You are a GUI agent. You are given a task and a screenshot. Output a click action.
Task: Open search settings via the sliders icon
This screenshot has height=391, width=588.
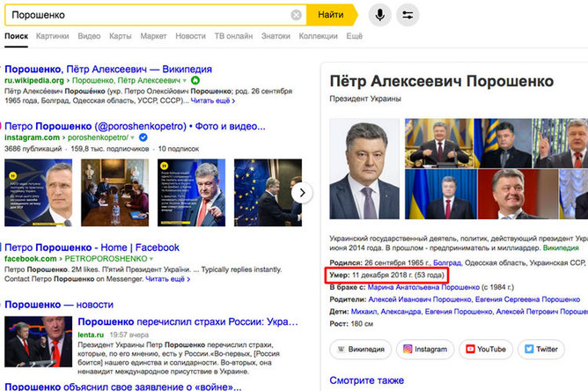(x=408, y=15)
